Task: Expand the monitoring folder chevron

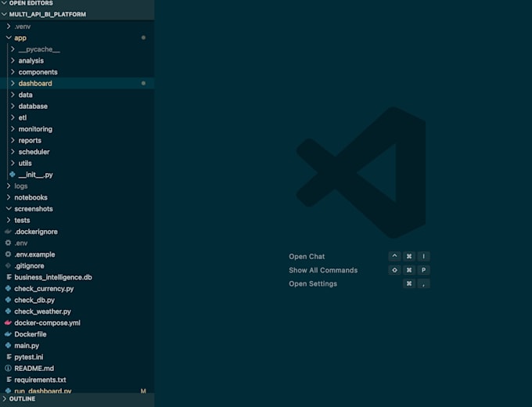Action: [x=13, y=129]
